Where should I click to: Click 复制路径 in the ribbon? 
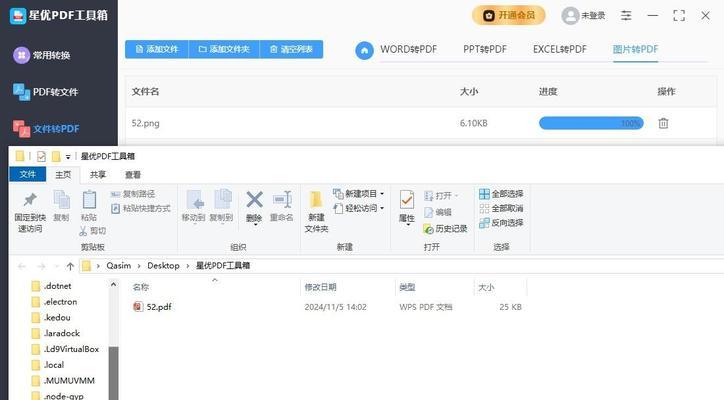(x=133, y=194)
